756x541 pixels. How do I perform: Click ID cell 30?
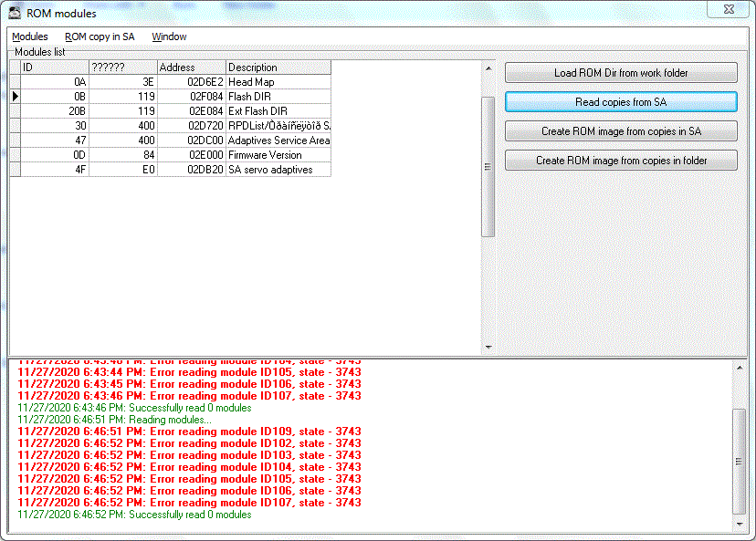[x=55, y=126]
